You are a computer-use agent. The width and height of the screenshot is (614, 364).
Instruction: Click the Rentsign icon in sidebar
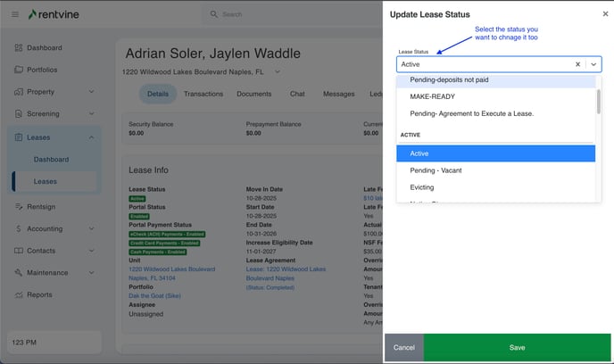(19, 206)
